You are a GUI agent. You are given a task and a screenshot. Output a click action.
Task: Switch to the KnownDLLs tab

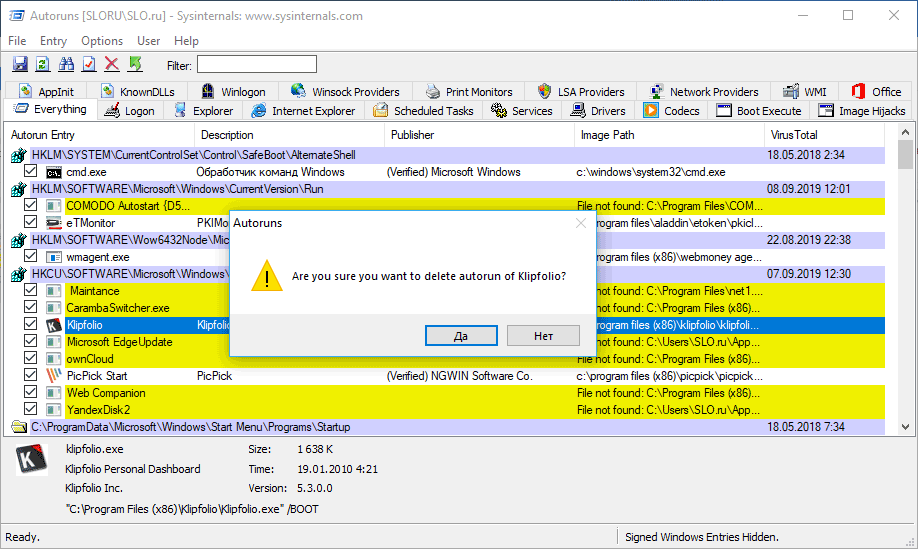[x=138, y=92]
